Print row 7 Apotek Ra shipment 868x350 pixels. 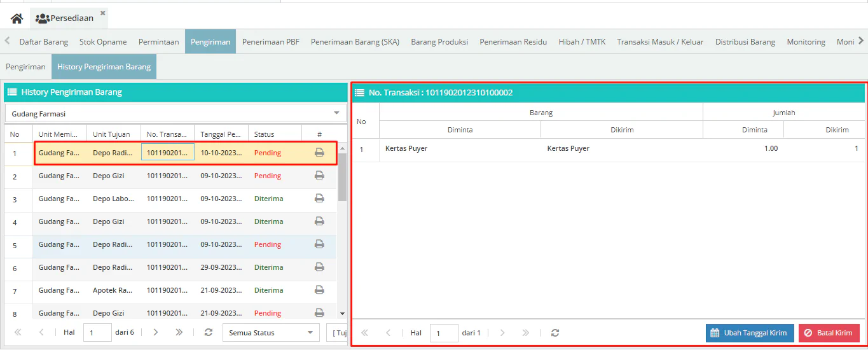pos(319,290)
